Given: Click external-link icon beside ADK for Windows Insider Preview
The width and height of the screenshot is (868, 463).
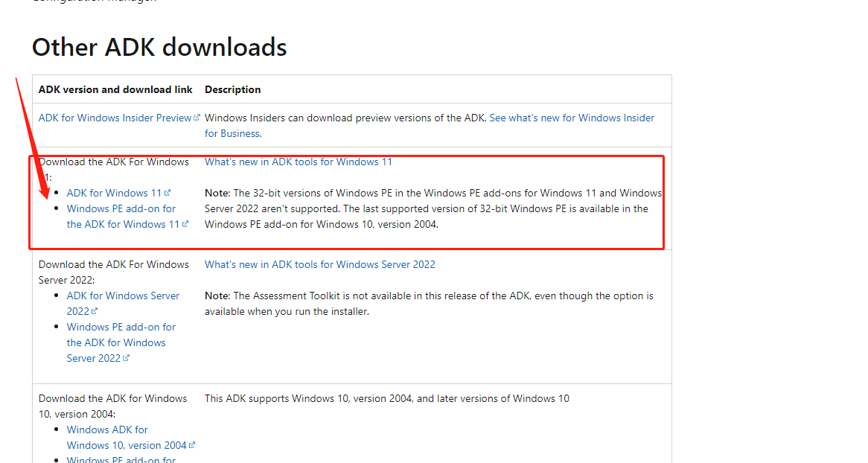Looking at the screenshot, I should click(197, 118).
